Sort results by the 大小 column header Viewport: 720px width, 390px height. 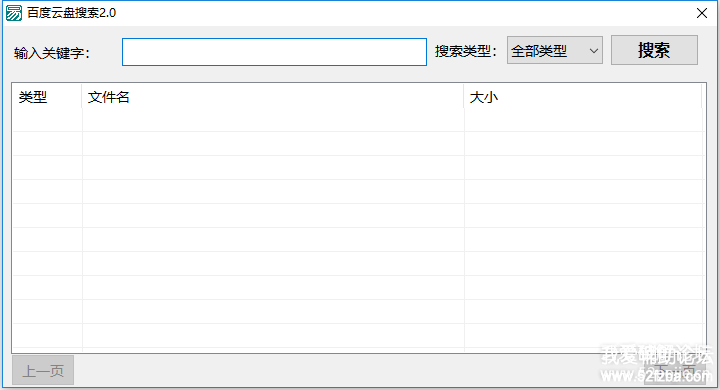pyautogui.click(x=583, y=97)
